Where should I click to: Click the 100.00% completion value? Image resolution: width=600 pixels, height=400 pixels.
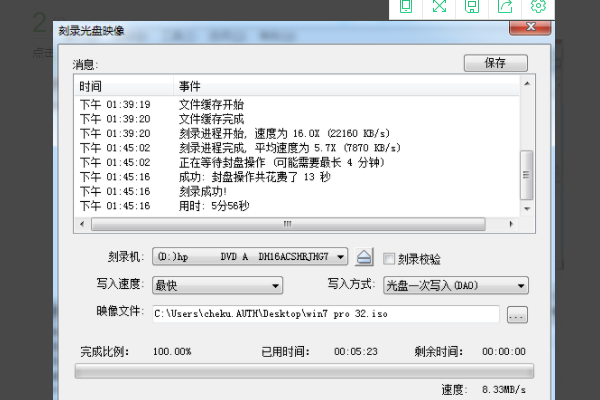(x=172, y=351)
